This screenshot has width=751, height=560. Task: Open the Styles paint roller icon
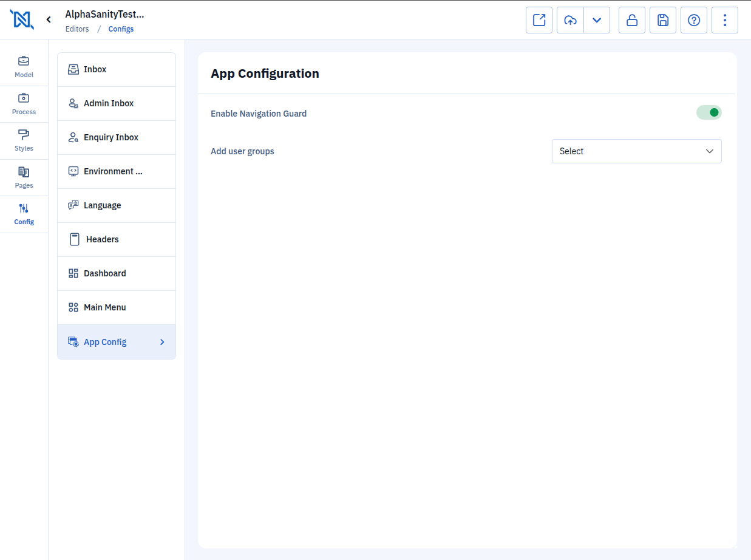pyautogui.click(x=24, y=134)
